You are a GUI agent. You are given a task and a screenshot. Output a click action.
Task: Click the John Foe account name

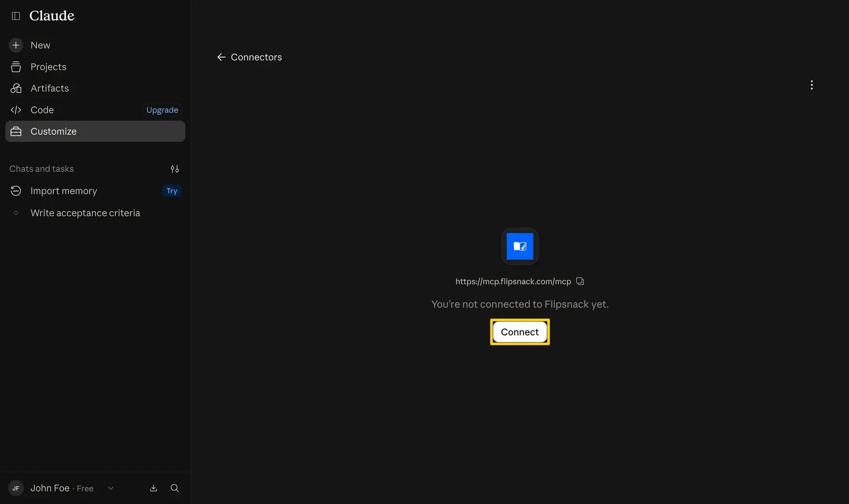[x=50, y=488]
